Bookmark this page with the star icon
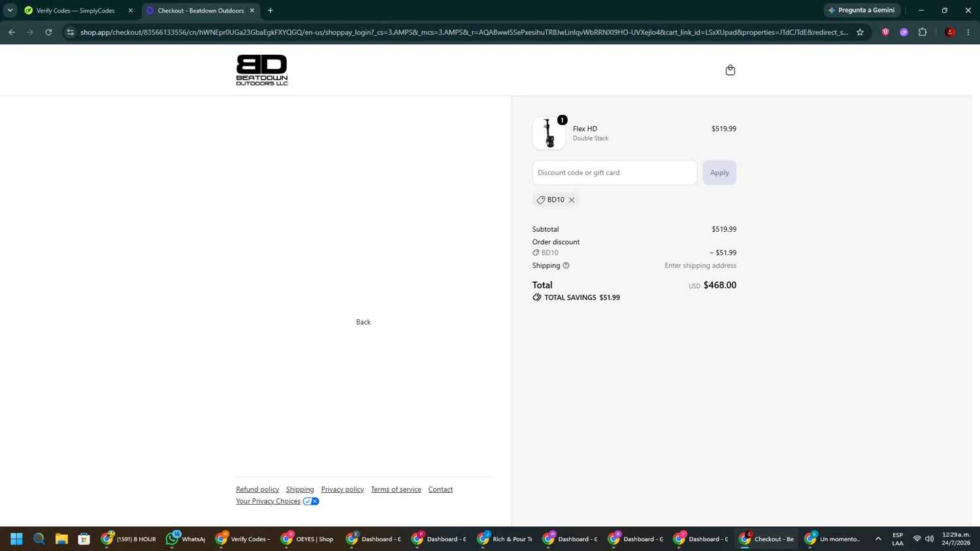Viewport: 980px width, 551px height. point(860,32)
